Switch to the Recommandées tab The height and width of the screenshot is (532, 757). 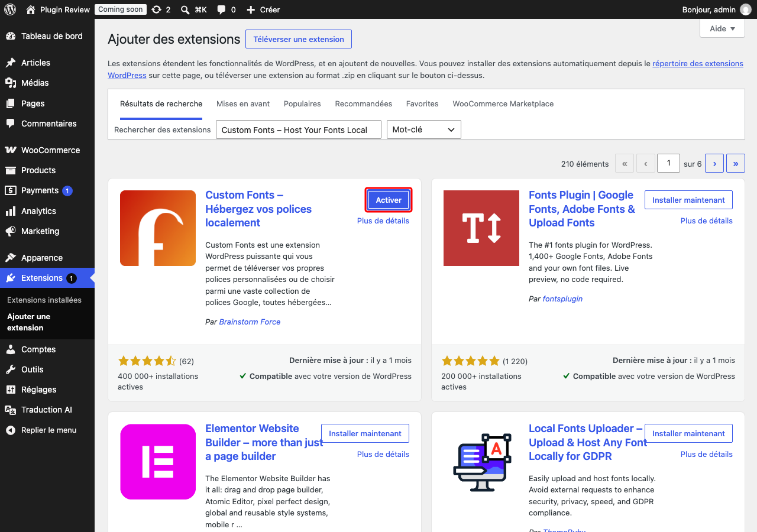364,103
